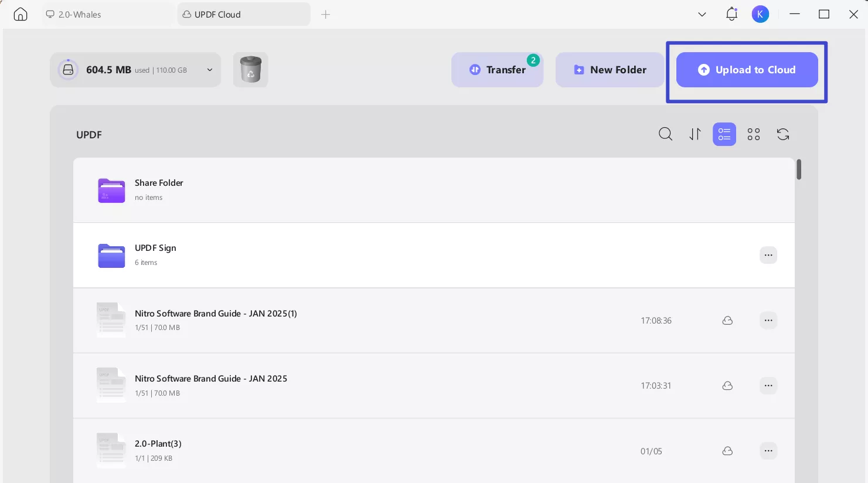
Task: Open more options for the 17:03:31 Nitro file
Action: click(x=768, y=386)
